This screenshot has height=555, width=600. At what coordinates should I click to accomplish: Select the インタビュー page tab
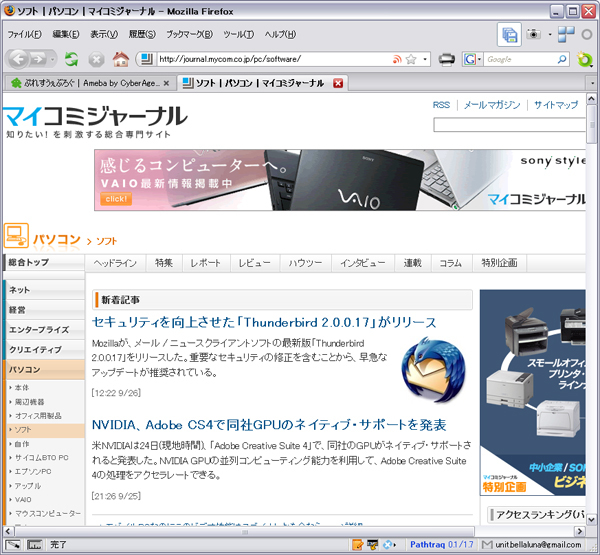tap(363, 263)
